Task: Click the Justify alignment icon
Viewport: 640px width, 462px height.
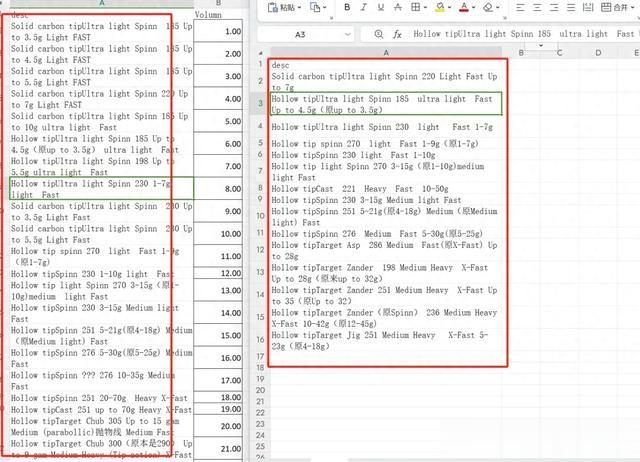Action: (x=571, y=7)
